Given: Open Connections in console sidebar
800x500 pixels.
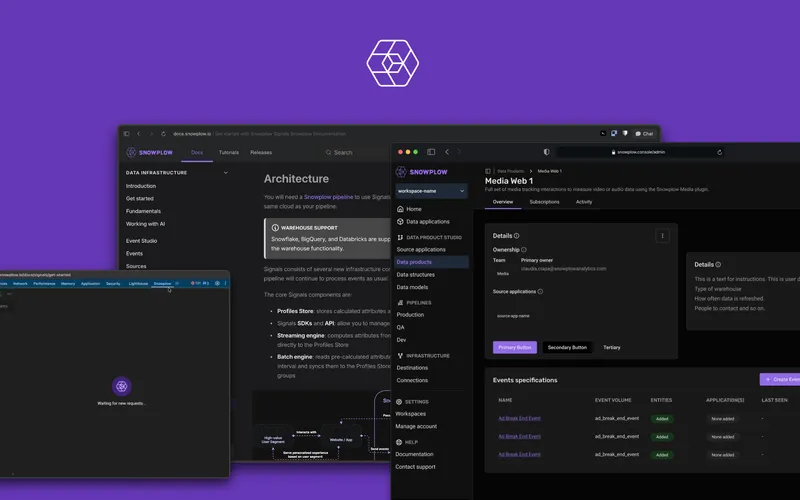Looking at the screenshot, I should pyautogui.click(x=412, y=381).
